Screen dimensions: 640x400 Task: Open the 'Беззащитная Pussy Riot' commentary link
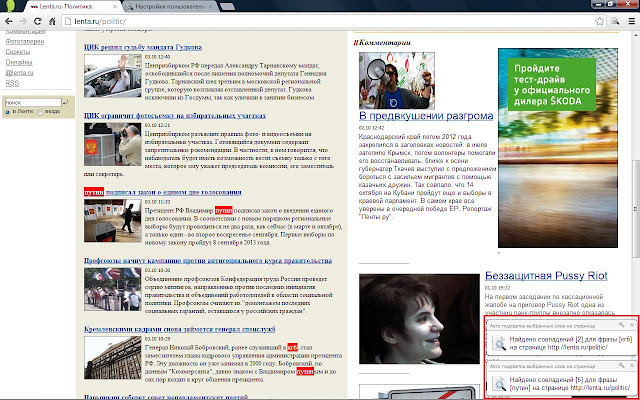pyautogui.click(x=546, y=276)
